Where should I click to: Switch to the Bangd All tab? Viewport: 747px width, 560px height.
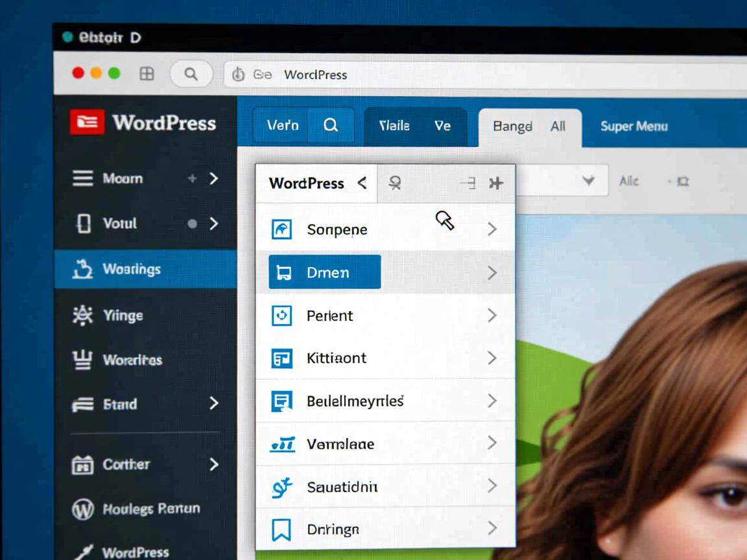[529, 126]
